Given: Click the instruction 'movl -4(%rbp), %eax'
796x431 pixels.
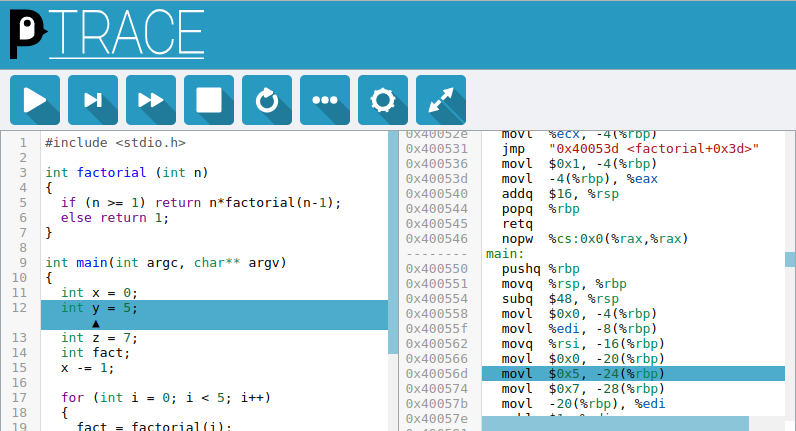Looking at the screenshot, I should click(580, 179).
